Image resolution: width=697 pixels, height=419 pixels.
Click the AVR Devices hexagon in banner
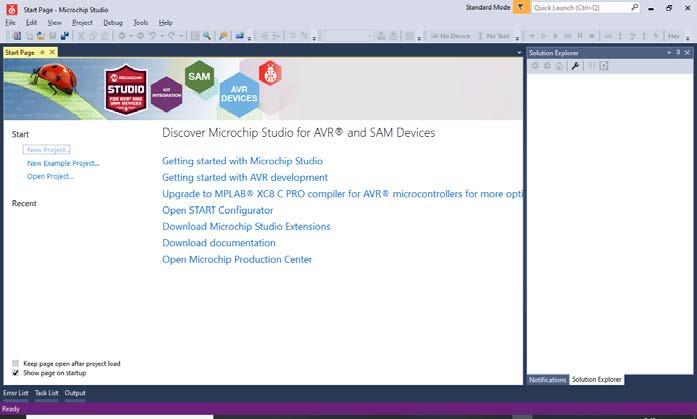[x=239, y=94]
